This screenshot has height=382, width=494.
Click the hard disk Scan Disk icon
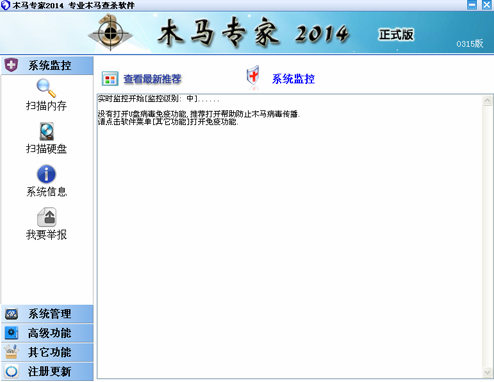[46, 131]
